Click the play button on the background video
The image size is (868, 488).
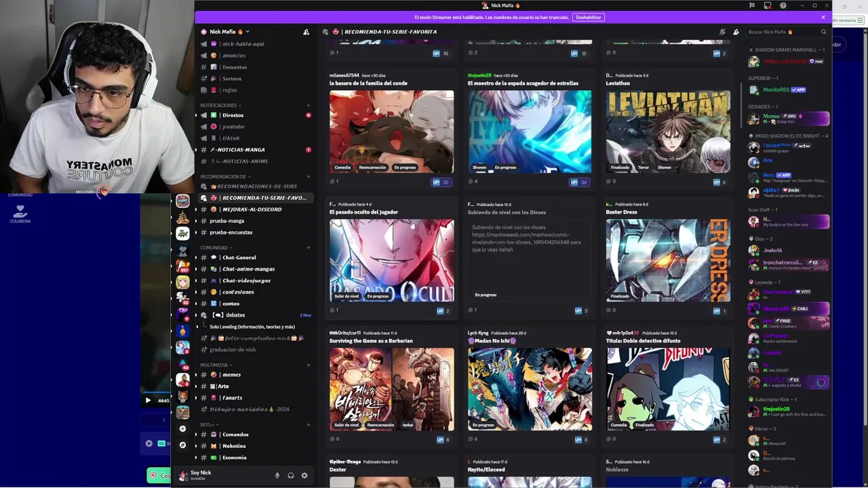[148, 401]
